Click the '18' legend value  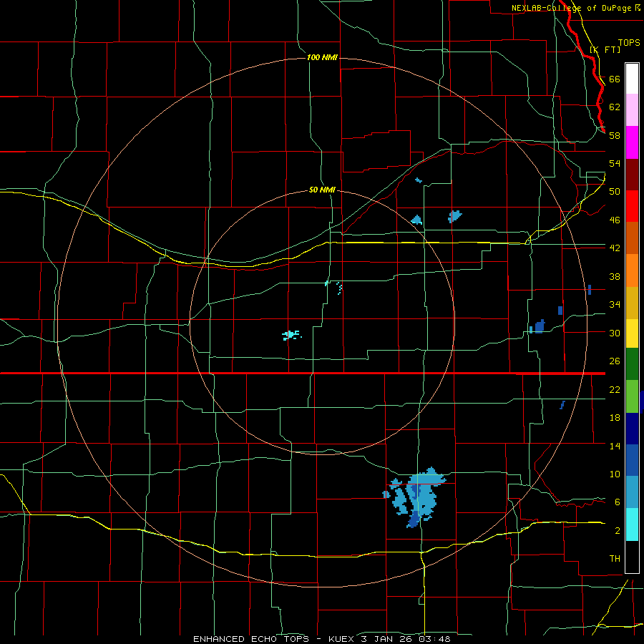pyautogui.click(x=615, y=418)
